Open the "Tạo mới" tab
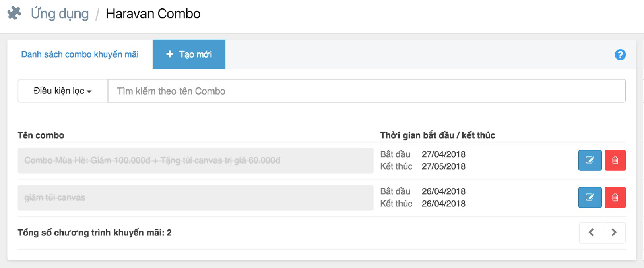The width and height of the screenshot is (644, 268). (189, 54)
